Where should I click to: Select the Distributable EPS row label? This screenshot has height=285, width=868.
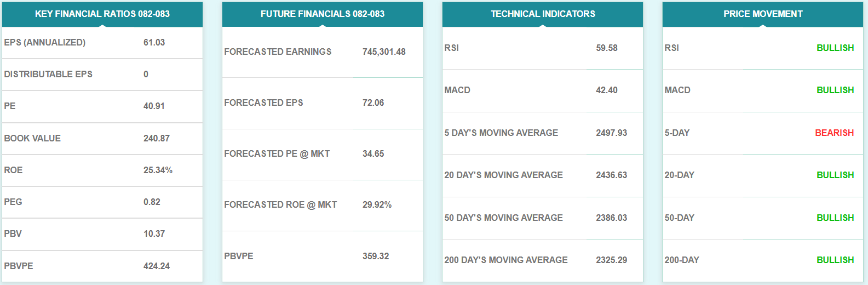point(48,75)
